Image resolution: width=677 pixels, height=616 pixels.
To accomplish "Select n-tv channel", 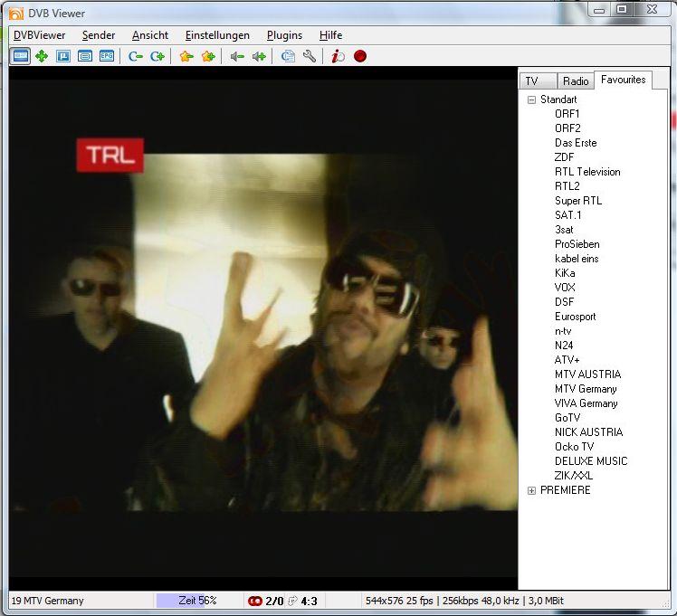I will [563, 331].
